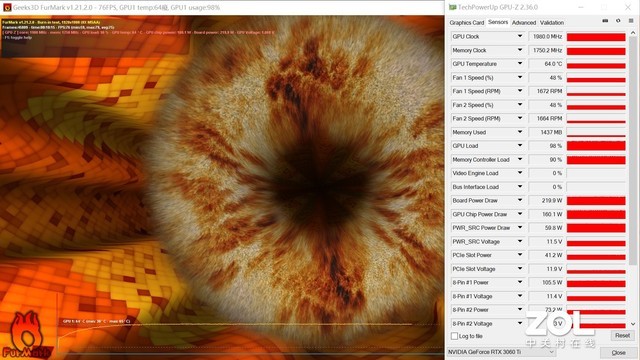Image resolution: width=640 pixels, height=360 pixels.
Task: Go to the Validation tab
Action: tap(552, 23)
